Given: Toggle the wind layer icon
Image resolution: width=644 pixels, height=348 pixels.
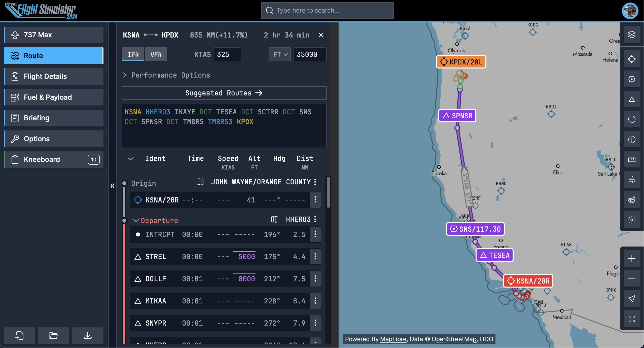Looking at the screenshot, I should tap(632, 180).
